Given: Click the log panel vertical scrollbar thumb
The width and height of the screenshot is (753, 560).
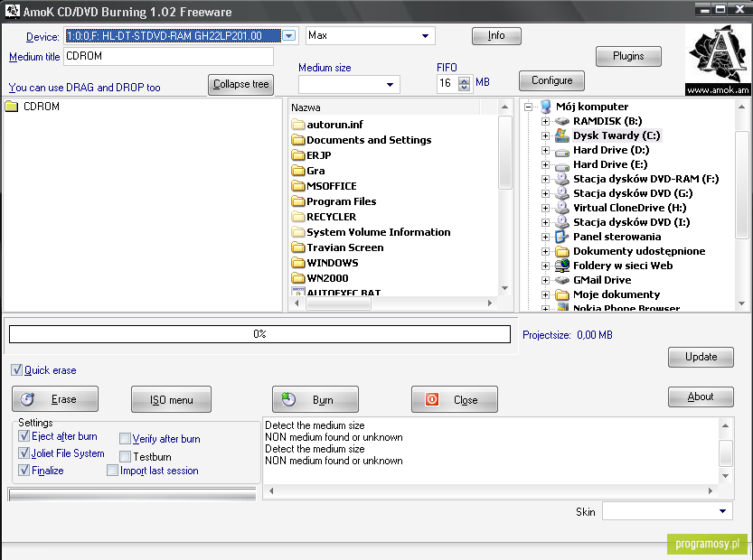Looking at the screenshot, I should [x=725, y=453].
